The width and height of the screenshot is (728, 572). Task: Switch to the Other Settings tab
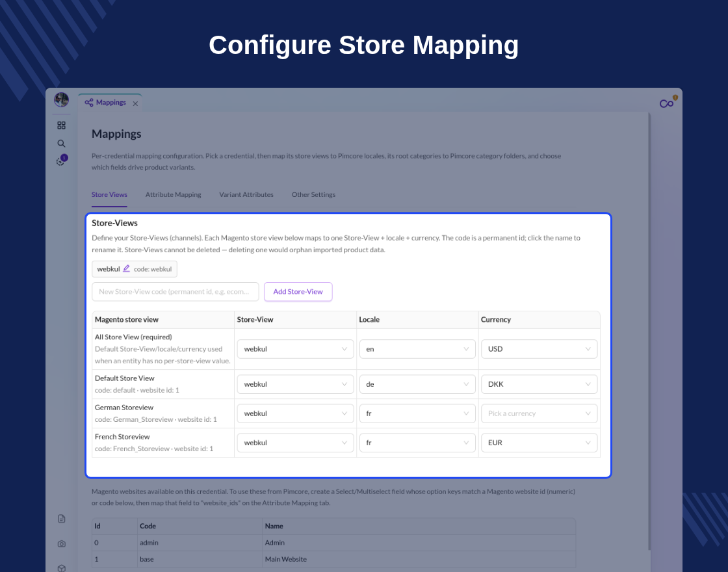[x=313, y=194]
